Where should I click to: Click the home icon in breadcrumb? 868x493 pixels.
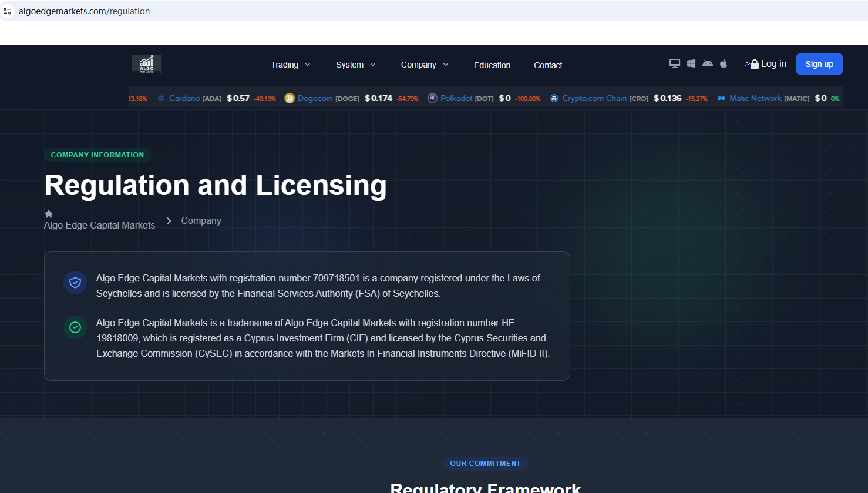(x=49, y=214)
